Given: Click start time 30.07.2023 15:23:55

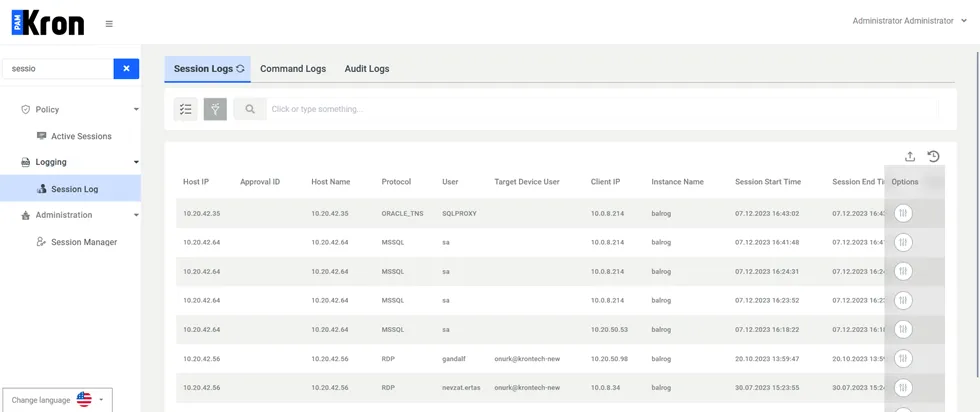Looking at the screenshot, I should point(767,388).
